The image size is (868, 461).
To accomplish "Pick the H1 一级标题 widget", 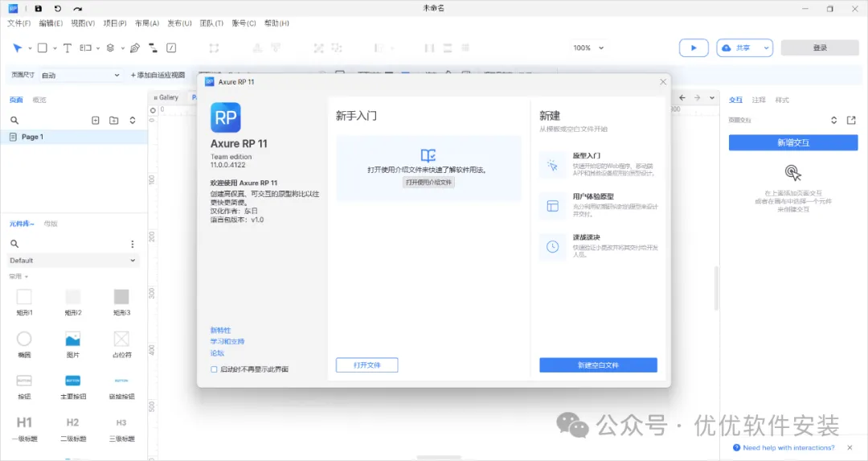I will (24, 429).
